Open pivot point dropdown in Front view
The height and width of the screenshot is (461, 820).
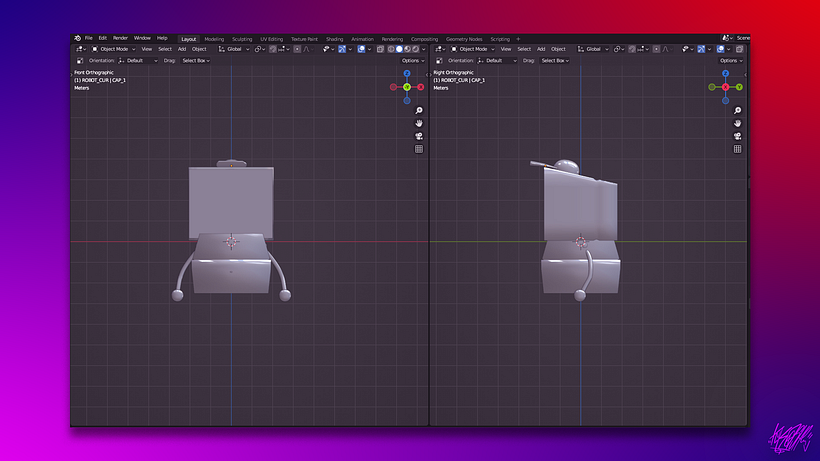tap(260, 49)
